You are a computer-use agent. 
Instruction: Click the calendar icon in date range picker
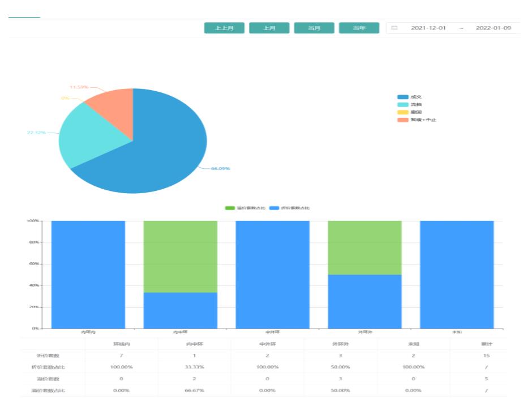(x=394, y=28)
